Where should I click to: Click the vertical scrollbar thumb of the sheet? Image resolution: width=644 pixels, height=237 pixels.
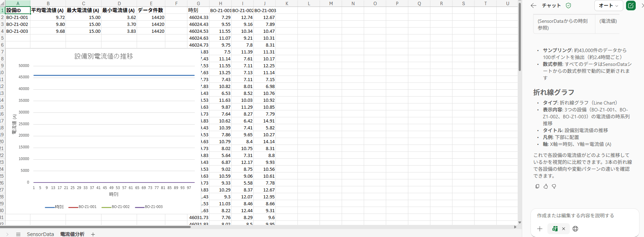pos(520,37)
